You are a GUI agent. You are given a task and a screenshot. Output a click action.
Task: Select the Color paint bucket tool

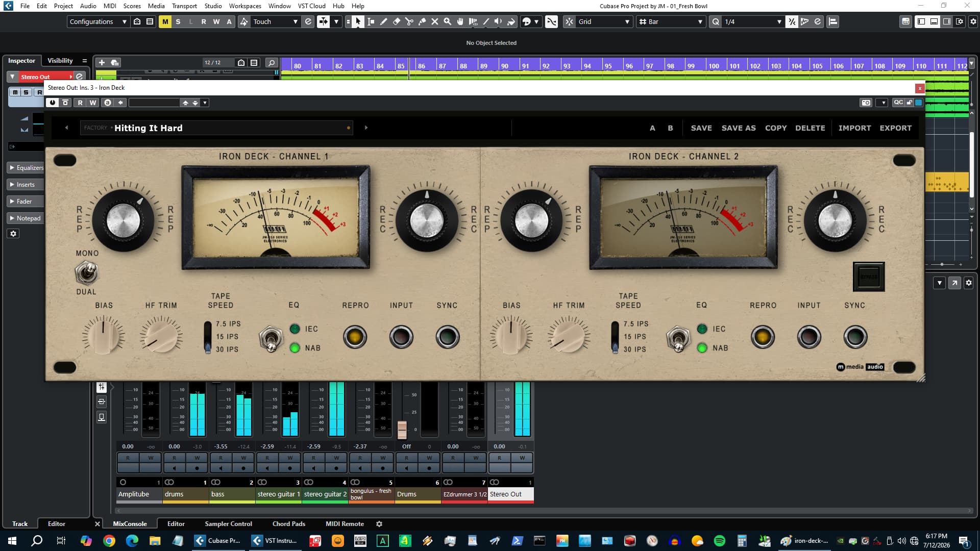pyautogui.click(x=511, y=21)
